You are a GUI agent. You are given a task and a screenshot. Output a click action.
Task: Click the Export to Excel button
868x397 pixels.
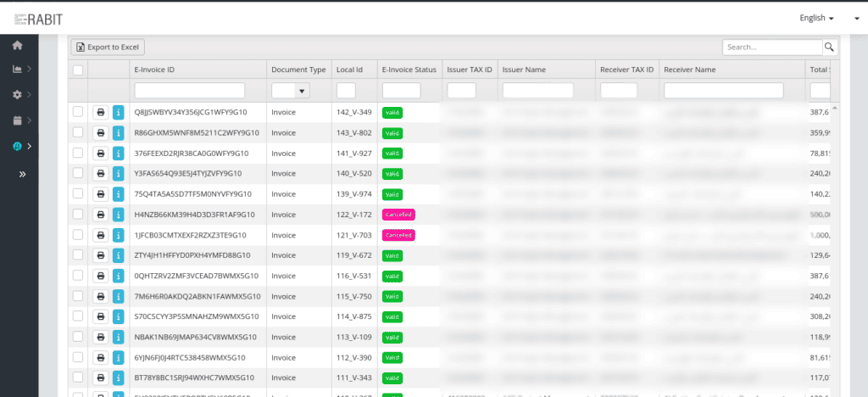click(108, 47)
